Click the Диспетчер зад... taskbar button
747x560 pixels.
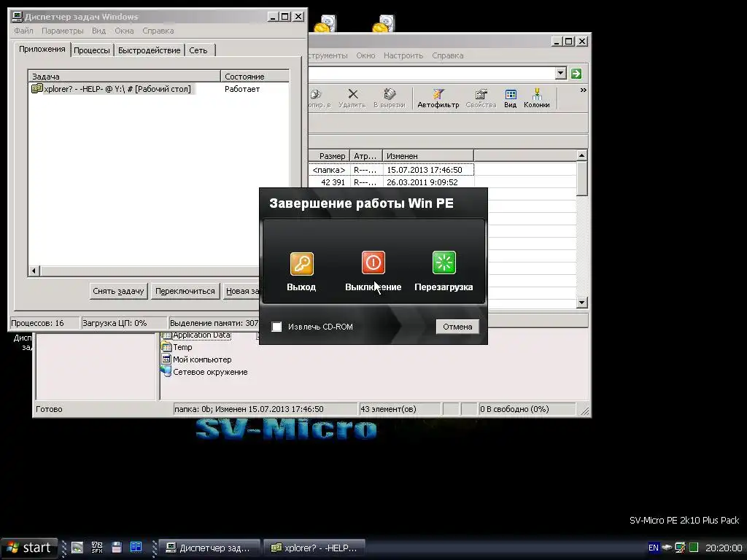(209, 548)
